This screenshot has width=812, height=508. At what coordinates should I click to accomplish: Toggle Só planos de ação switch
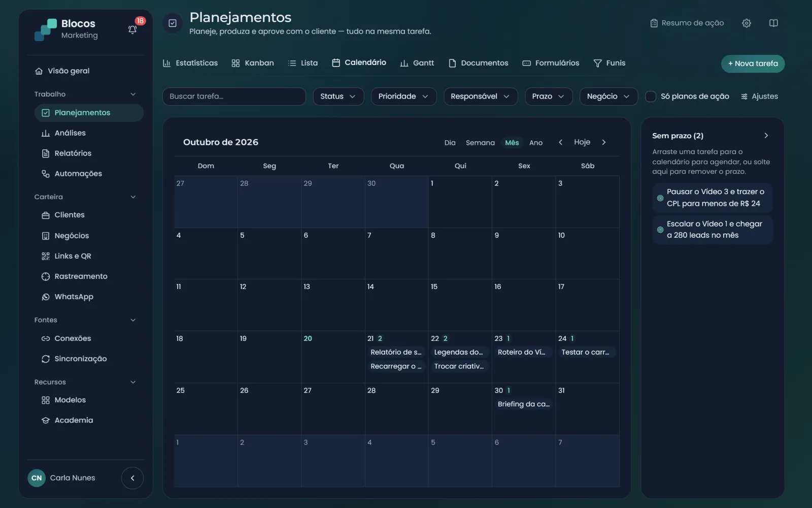(651, 97)
